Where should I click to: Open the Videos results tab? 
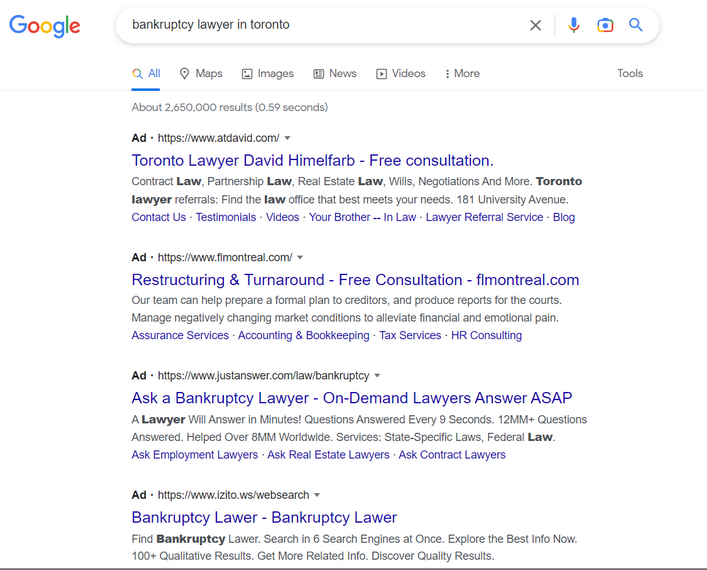[x=400, y=73]
